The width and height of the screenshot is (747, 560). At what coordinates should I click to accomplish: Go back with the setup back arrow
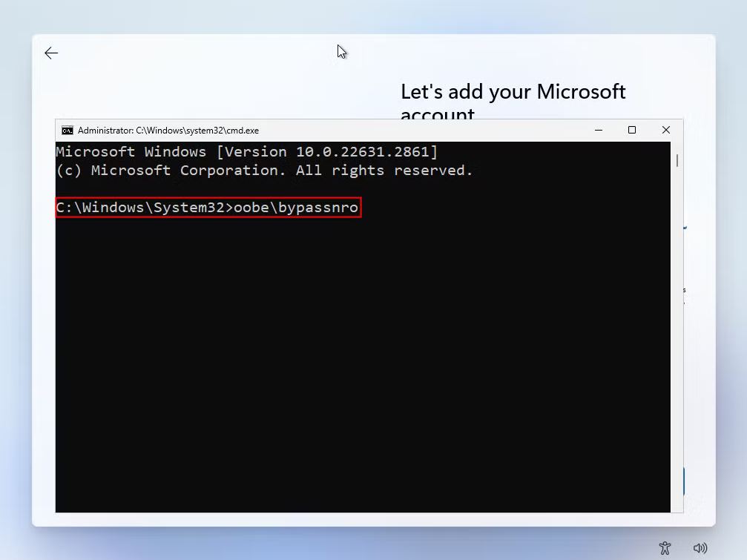tap(51, 53)
